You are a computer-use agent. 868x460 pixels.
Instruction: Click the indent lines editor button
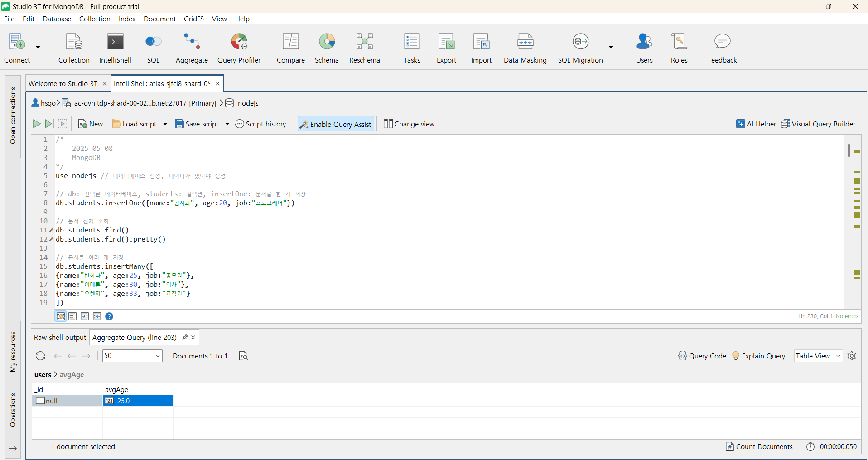click(x=85, y=316)
